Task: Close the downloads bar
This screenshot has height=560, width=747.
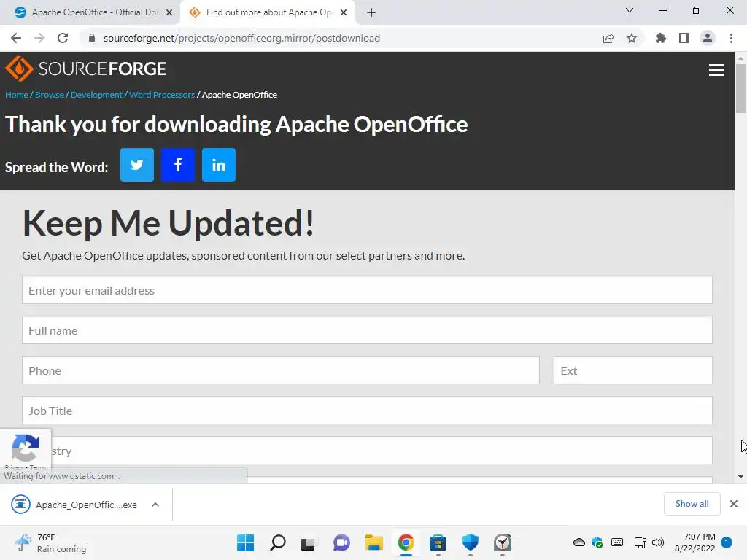Action: click(x=734, y=504)
